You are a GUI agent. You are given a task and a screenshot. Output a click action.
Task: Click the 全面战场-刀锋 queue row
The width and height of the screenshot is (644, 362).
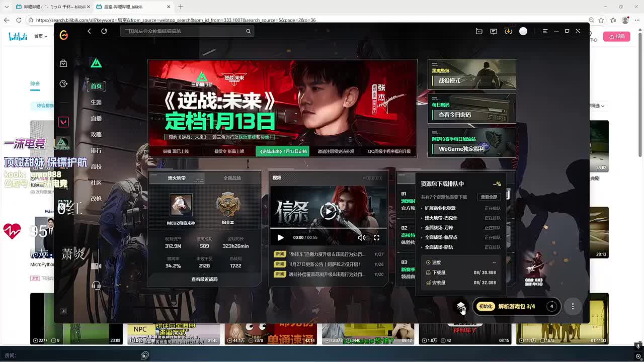click(x=461, y=228)
